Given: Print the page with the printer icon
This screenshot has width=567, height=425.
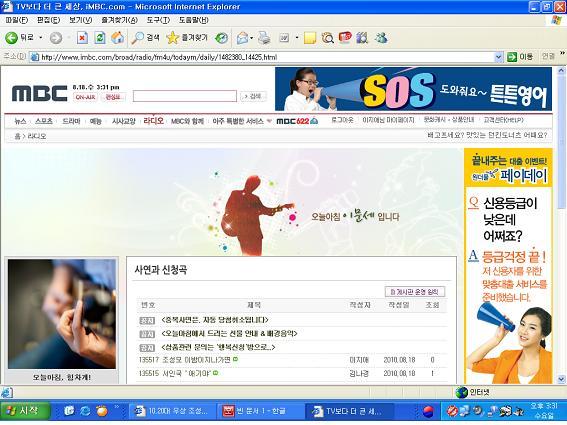Looking at the screenshot, I should (264, 38).
